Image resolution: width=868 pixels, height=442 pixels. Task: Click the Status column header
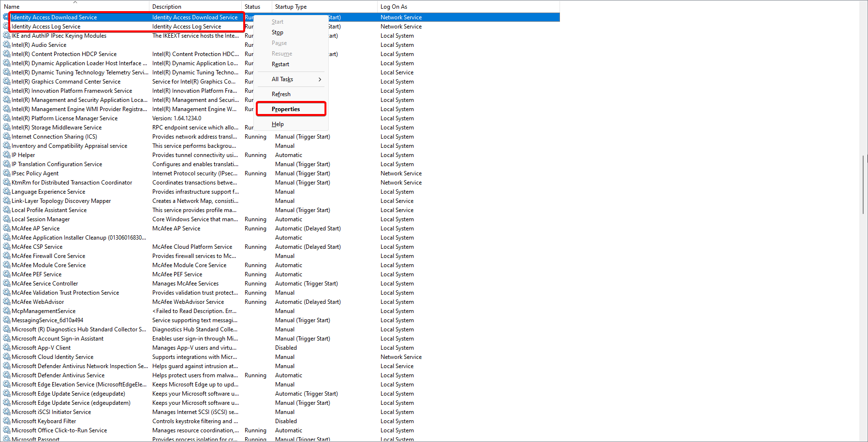tap(257, 7)
